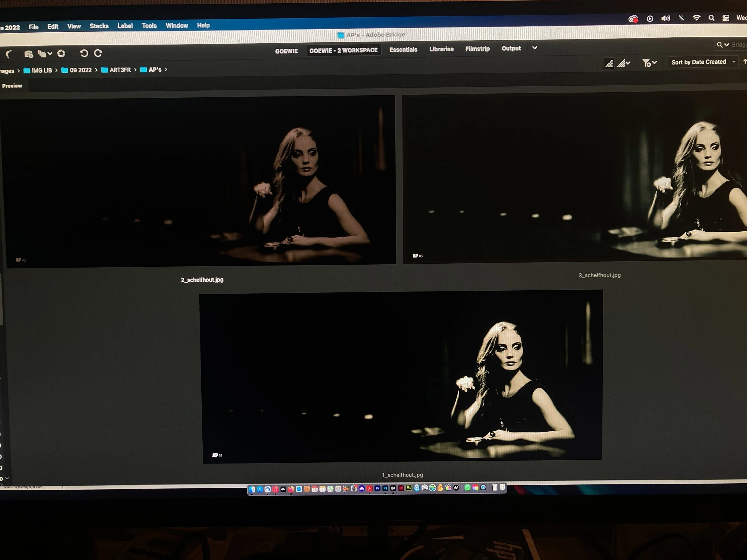Viewport: 747px width, 560px height.
Task: Click Creative Cloud menu bar icon
Action: [633, 19]
